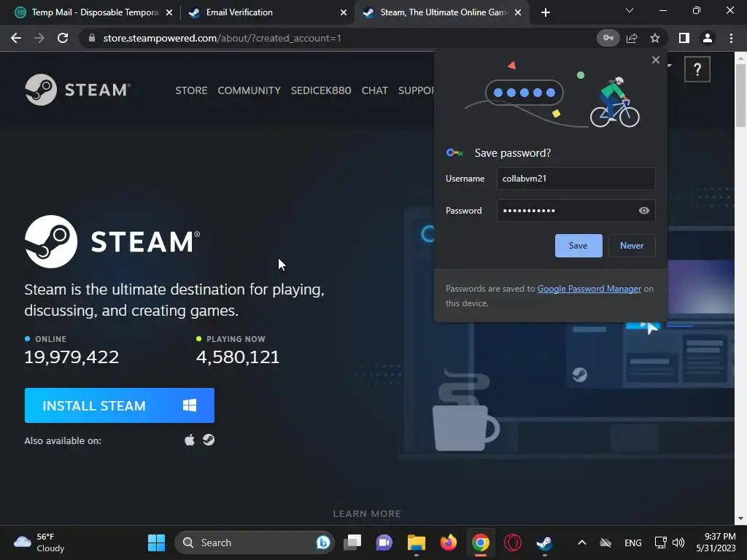
Task: Open the tab search chevron
Action: [x=630, y=10]
